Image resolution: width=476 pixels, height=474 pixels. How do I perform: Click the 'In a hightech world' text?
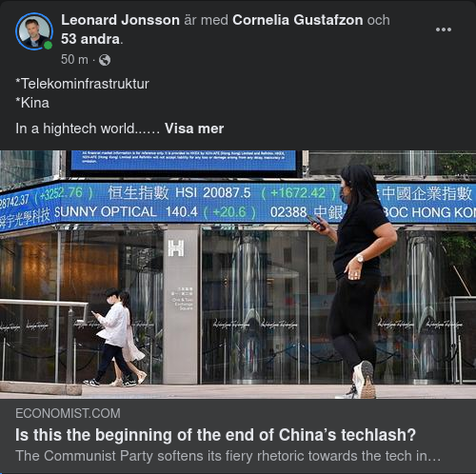point(88,128)
